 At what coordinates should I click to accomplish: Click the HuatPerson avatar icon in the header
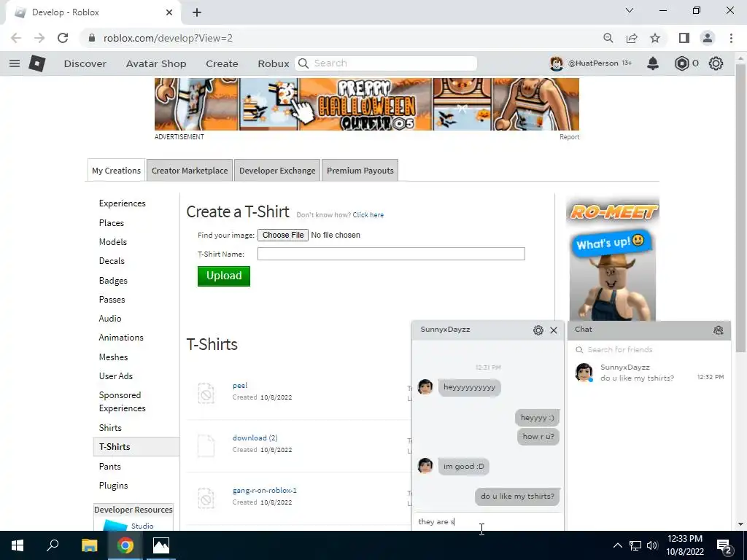[x=557, y=63]
